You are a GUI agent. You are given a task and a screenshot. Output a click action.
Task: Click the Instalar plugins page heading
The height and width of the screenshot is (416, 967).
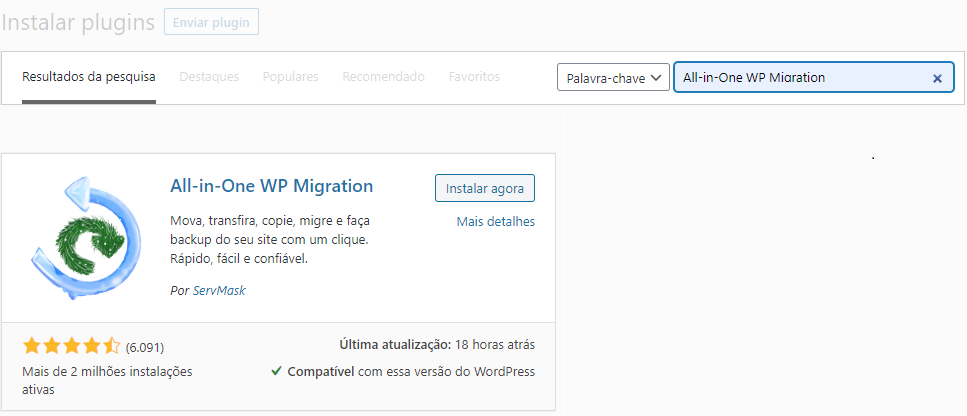[x=78, y=22]
